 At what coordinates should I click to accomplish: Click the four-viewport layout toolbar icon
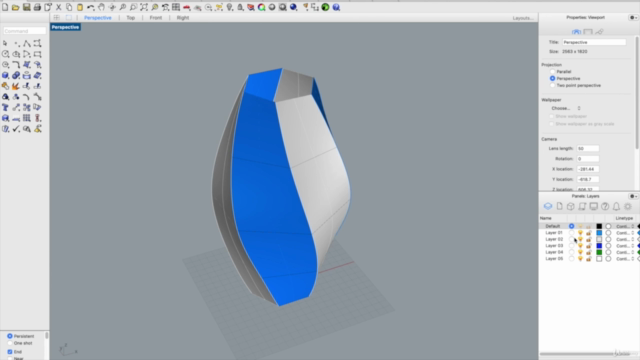176,7
